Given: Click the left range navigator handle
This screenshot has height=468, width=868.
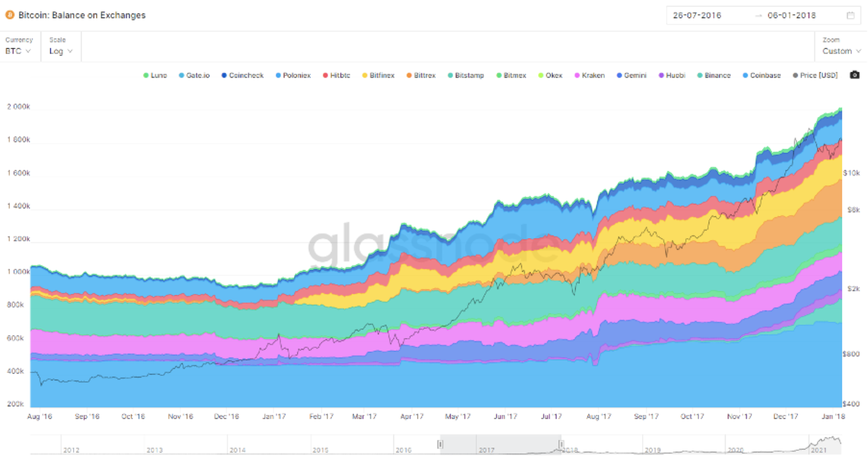Looking at the screenshot, I should tap(440, 444).
